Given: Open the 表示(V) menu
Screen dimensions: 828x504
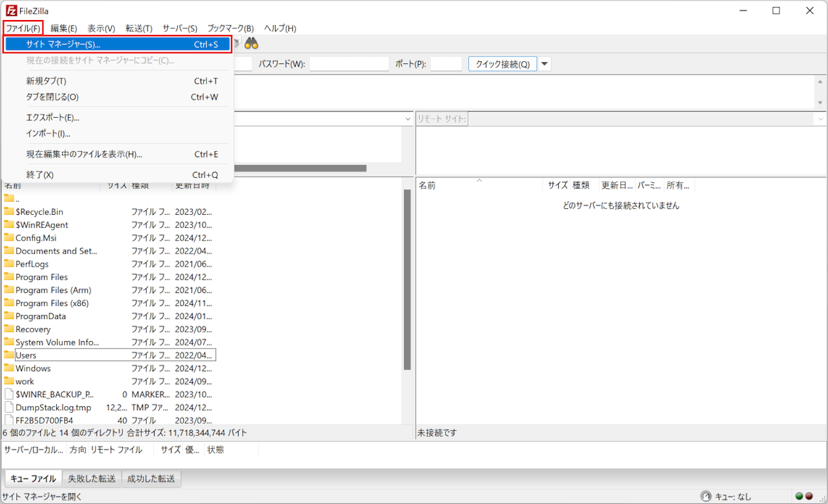Looking at the screenshot, I should click(x=102, y=28).
